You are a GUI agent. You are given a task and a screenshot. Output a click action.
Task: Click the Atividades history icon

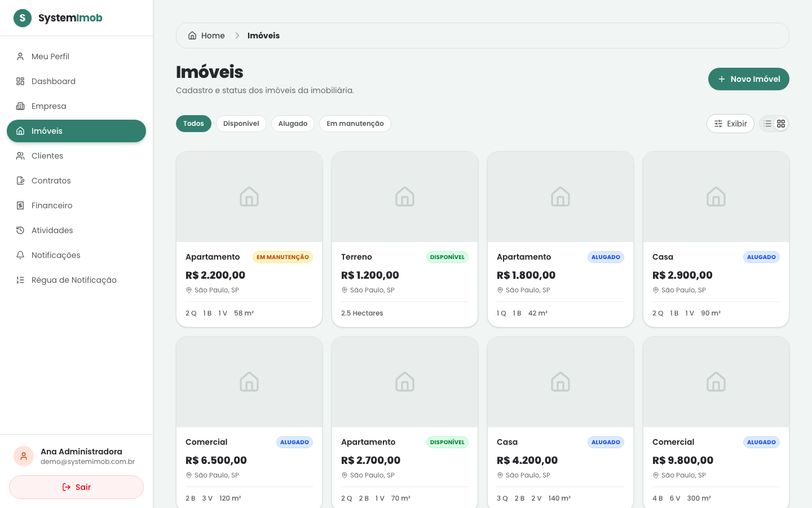(x=20, y=230)
